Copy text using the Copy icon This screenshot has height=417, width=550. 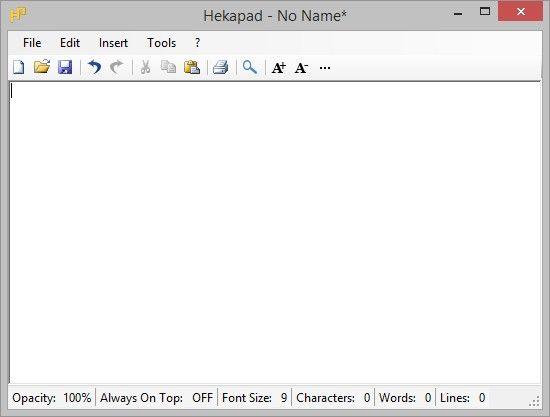coord(168,67)
